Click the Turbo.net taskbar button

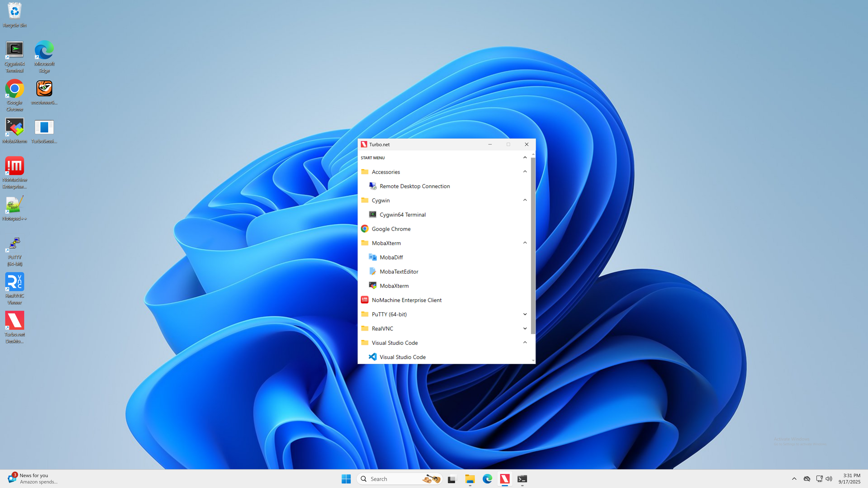(x=505, y=479)
